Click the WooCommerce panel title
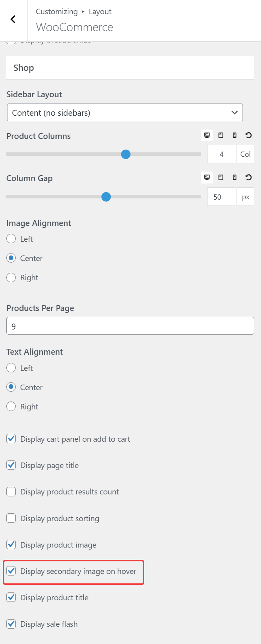This screenshot has width=261, height=644. (x=75, y=27)
